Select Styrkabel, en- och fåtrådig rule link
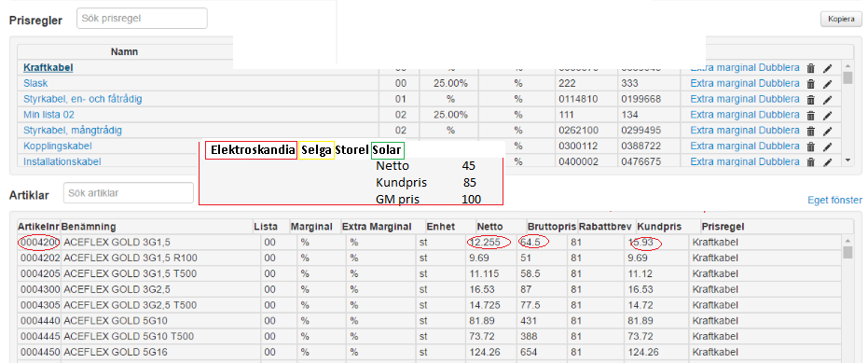The width and height of the screenshot is (868, 363). point(82,99)
